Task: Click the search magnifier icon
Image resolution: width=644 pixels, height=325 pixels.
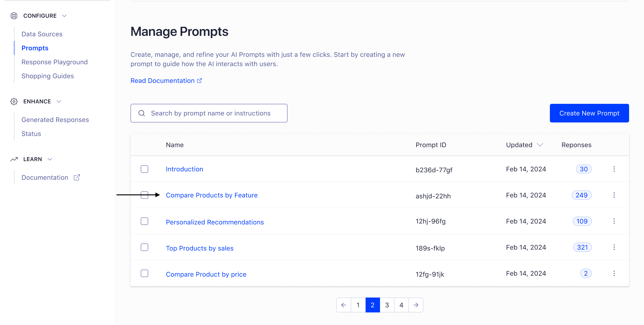Action: (x=142, y=113)
